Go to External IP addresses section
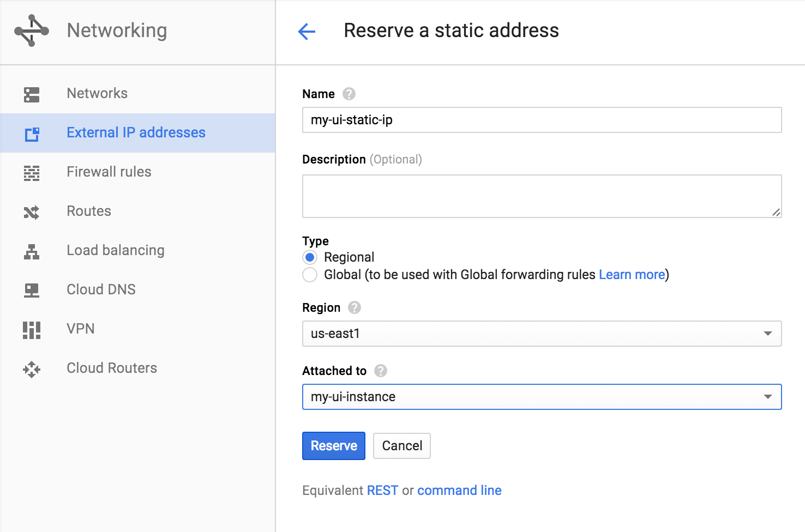Screen dimensions: 805x532 [x=136, y=132]
